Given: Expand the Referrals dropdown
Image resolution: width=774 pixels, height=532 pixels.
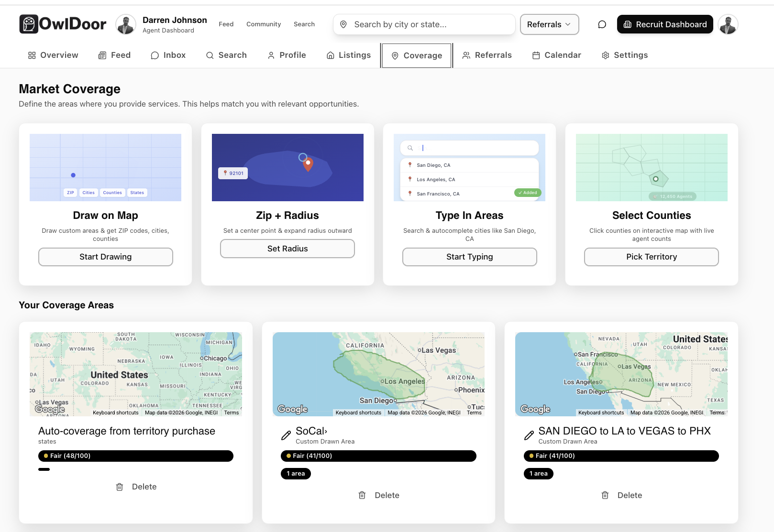Looking at the screenshot, I should (x=549, y=24).
